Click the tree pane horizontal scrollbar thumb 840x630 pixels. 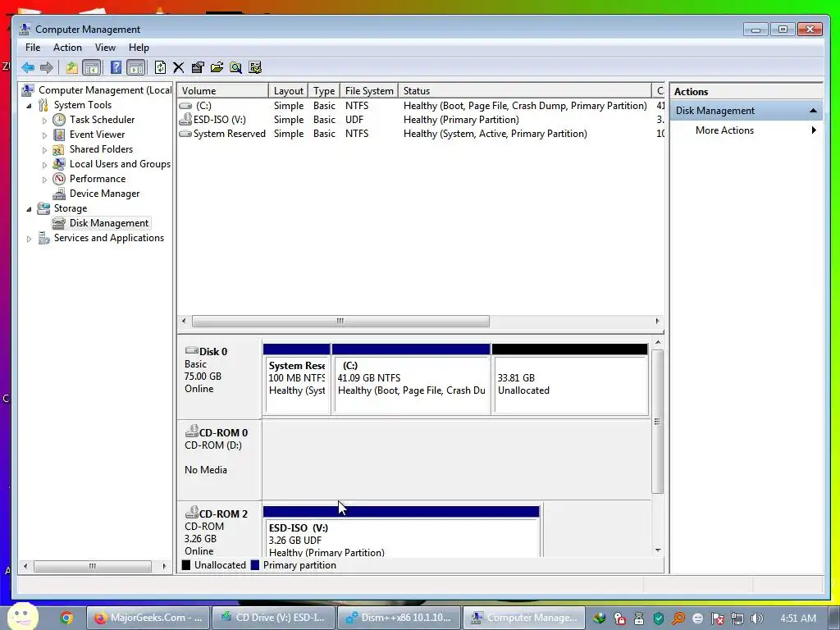(92, 566)
